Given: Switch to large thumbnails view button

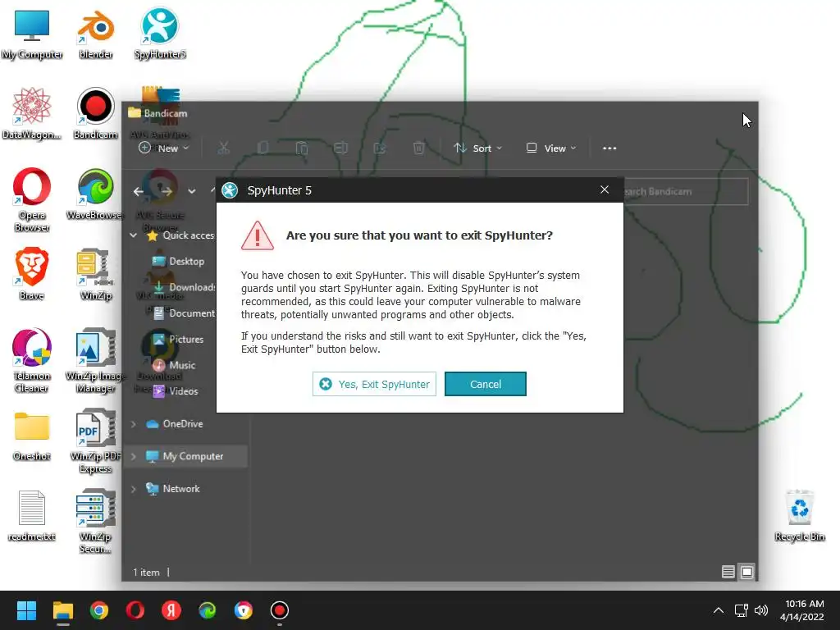Looking at the screenshot, I should tap(746, 572).
